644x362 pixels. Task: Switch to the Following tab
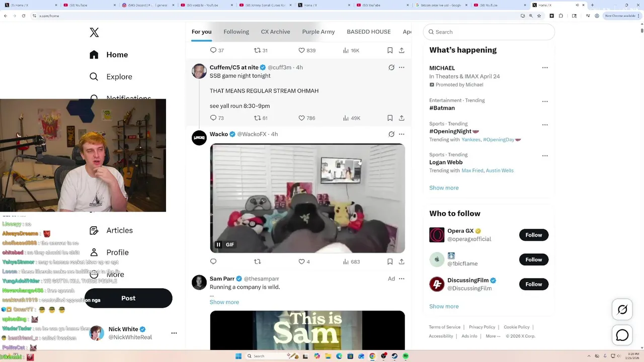point(236,32)
